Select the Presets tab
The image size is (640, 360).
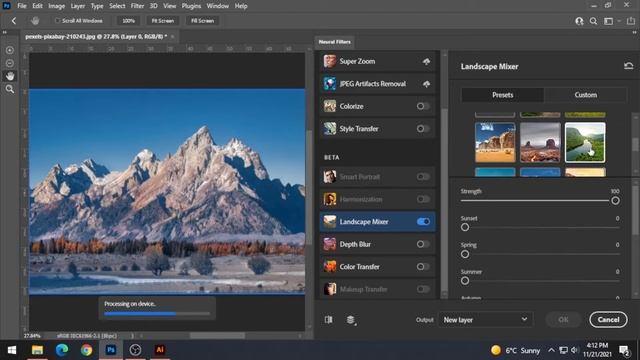(x=502, y=95)
